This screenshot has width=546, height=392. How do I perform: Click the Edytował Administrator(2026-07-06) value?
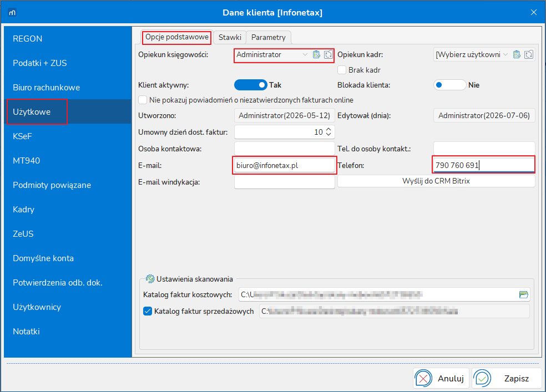coord(484,115)
